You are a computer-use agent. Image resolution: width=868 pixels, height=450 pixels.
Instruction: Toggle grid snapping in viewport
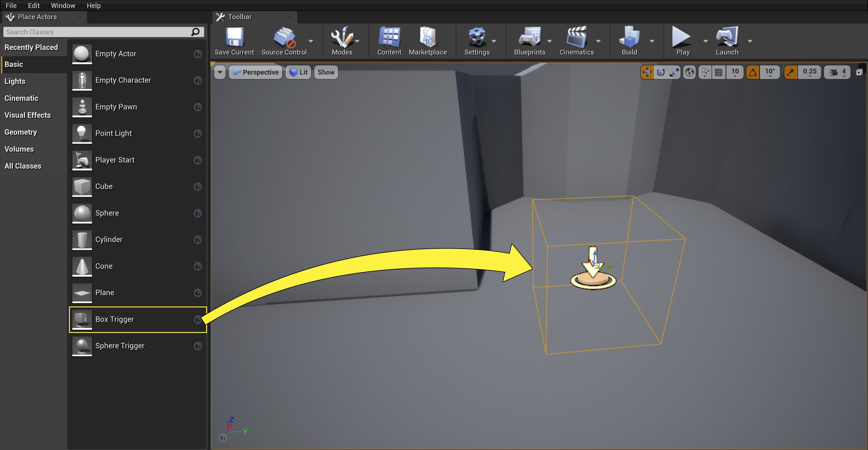[718, 72]
